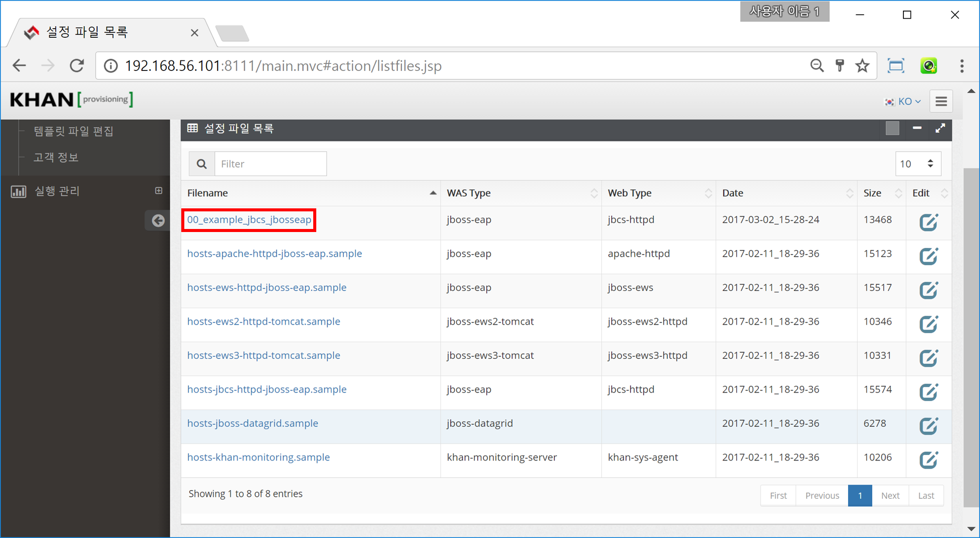
Task: Reload the page in browser
Action: point(77,66)
